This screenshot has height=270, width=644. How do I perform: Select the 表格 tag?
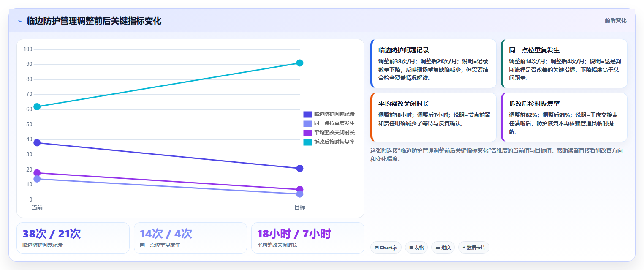(x=416, y=248)
